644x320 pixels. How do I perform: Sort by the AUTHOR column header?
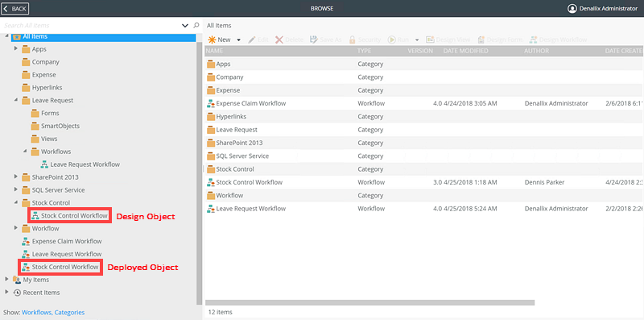pyautogui.click(x=536, y=51)
